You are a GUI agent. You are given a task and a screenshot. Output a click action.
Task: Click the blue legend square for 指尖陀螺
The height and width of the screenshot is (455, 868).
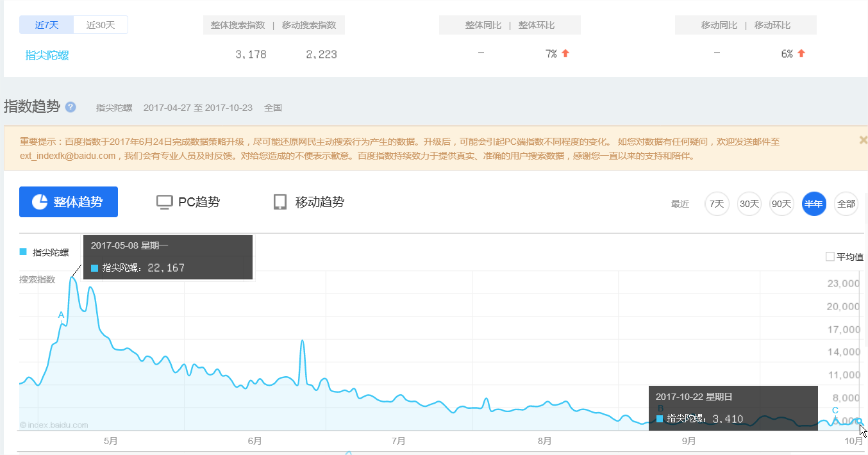tap(24, 252)
